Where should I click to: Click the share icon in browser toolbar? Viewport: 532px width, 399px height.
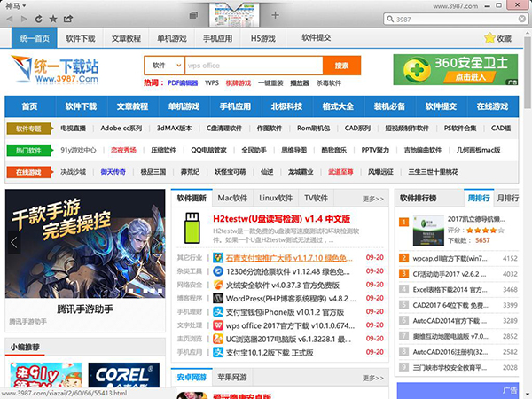point(69,18)
